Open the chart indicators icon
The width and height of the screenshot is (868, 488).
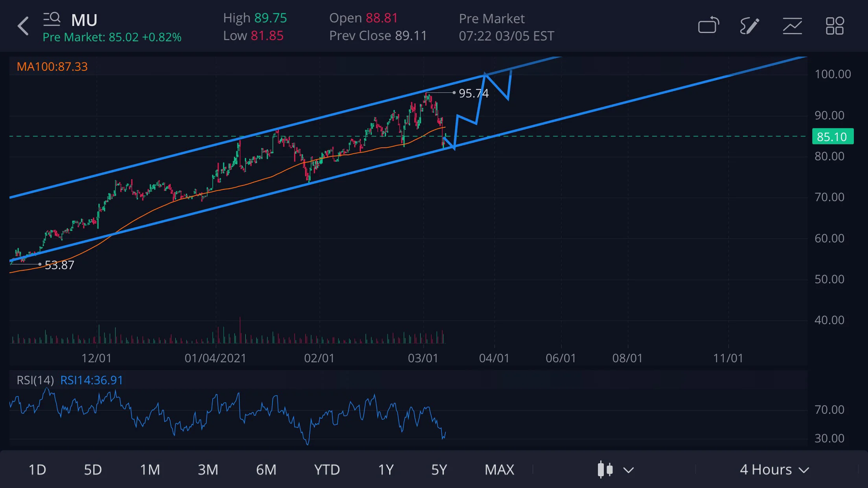pyautogui.click(x=792, y=26)
